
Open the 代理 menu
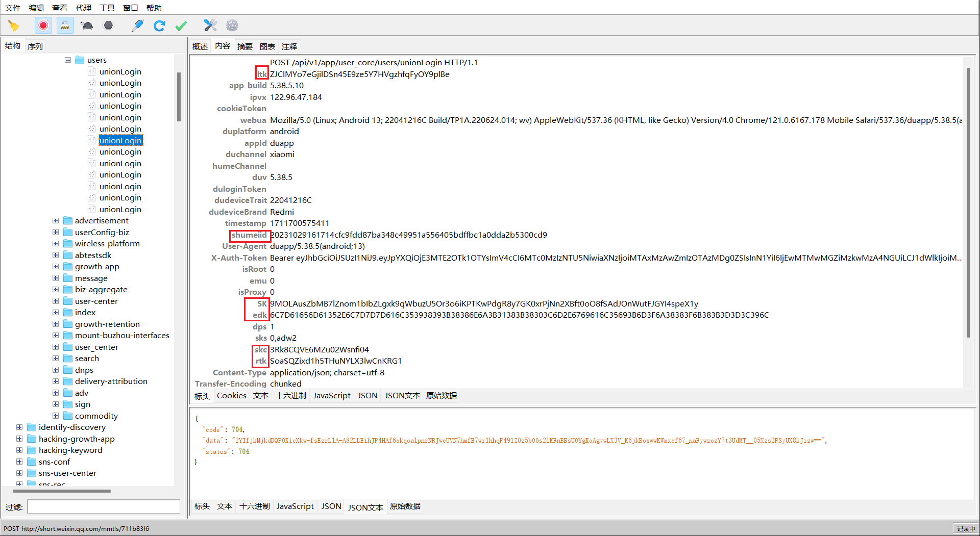84,8
